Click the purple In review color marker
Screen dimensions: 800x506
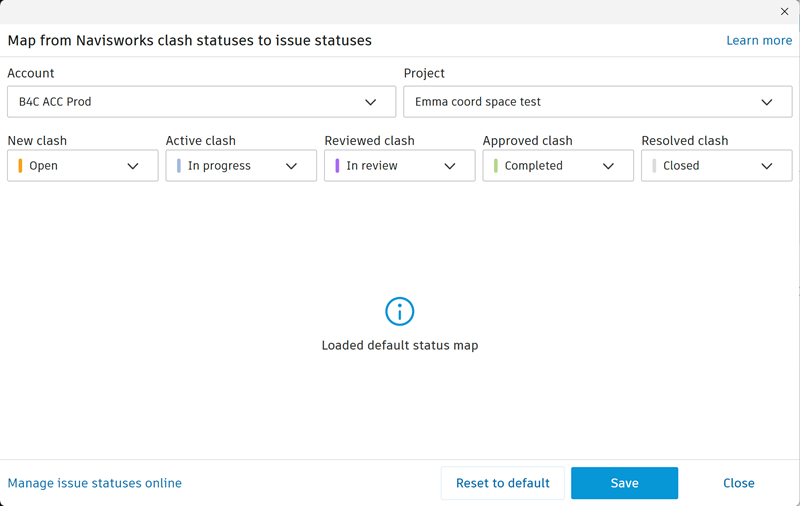[x=337, y=166]
